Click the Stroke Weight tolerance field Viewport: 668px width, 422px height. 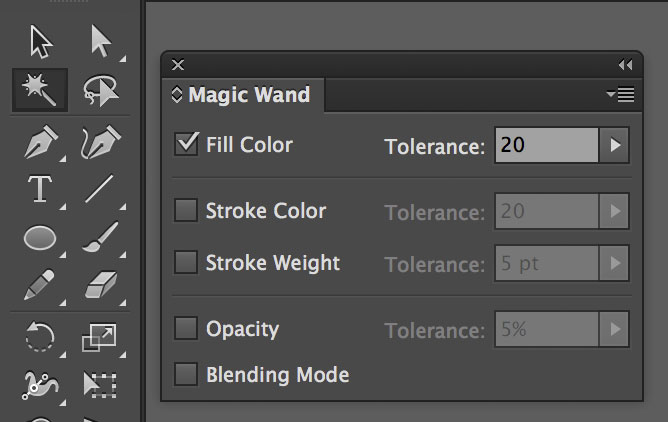[547, 263]
